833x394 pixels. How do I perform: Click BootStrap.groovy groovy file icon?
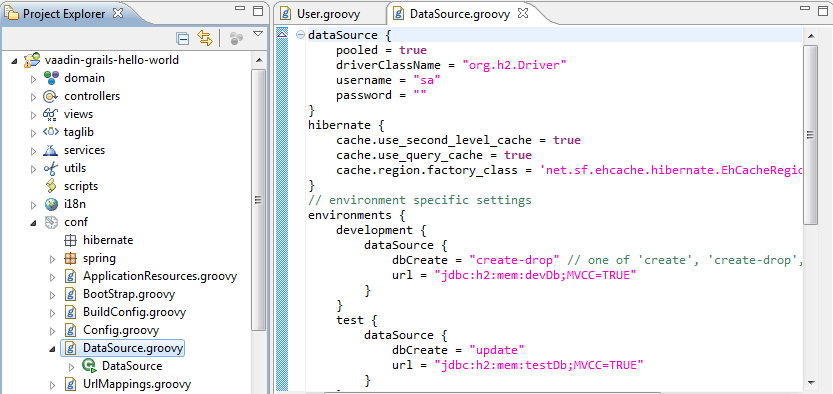[70, 294]
